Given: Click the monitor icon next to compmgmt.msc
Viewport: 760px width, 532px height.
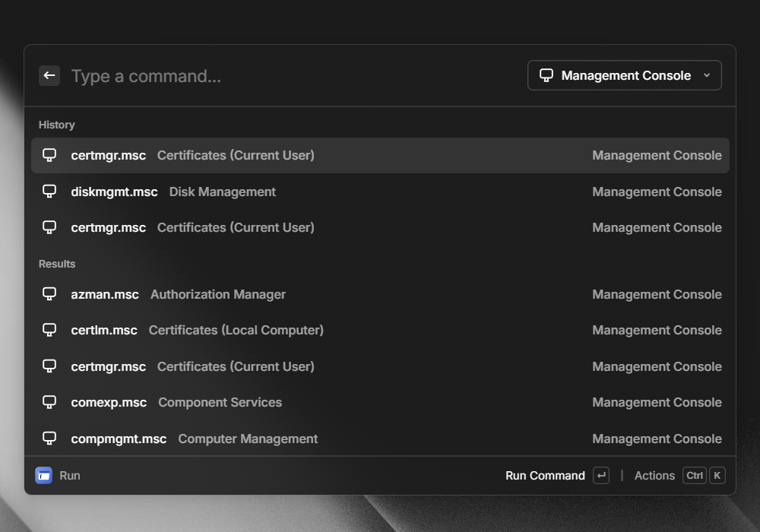Looking at the screenshot, I should tap(49, 439).
